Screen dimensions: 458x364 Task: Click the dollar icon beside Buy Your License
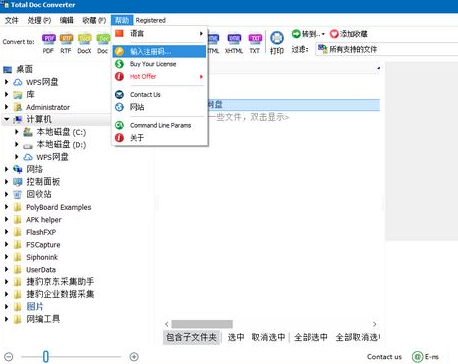coord(119,64)
